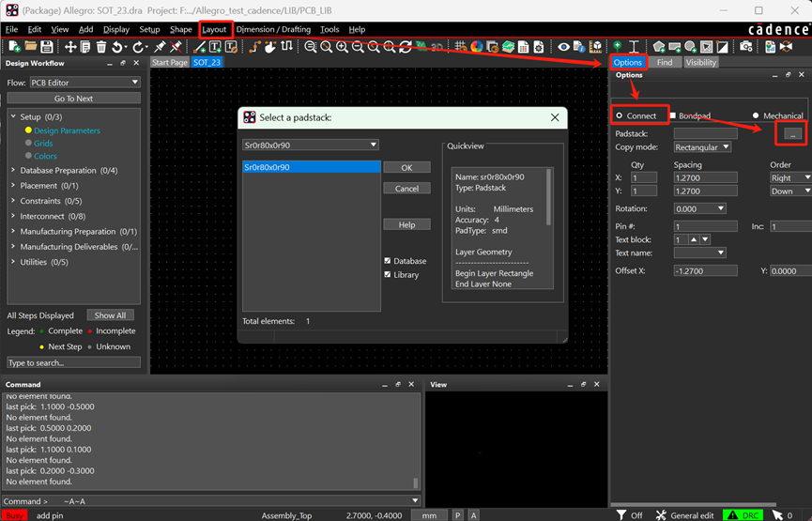Collapse the Setup (0/3) workflow group
Viewport: 812px width, 521px height.
tap(13, 116)
